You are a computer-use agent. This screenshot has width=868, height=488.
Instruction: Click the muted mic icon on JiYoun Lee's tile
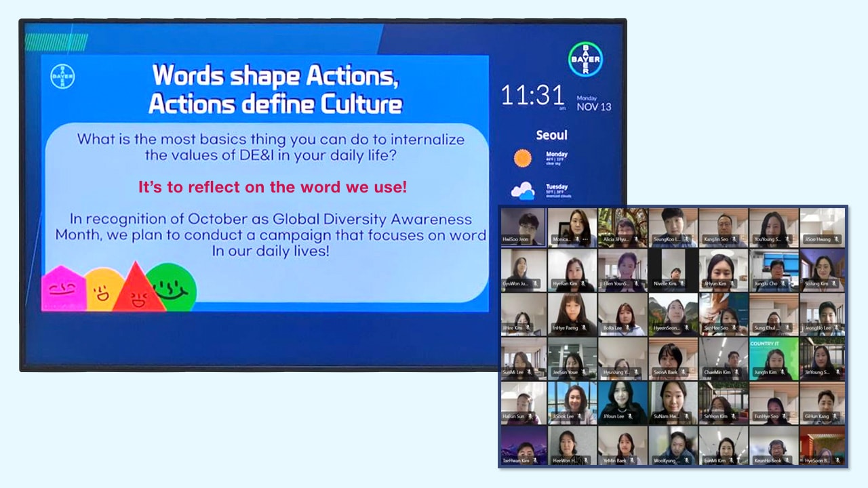tap(630, 416)
